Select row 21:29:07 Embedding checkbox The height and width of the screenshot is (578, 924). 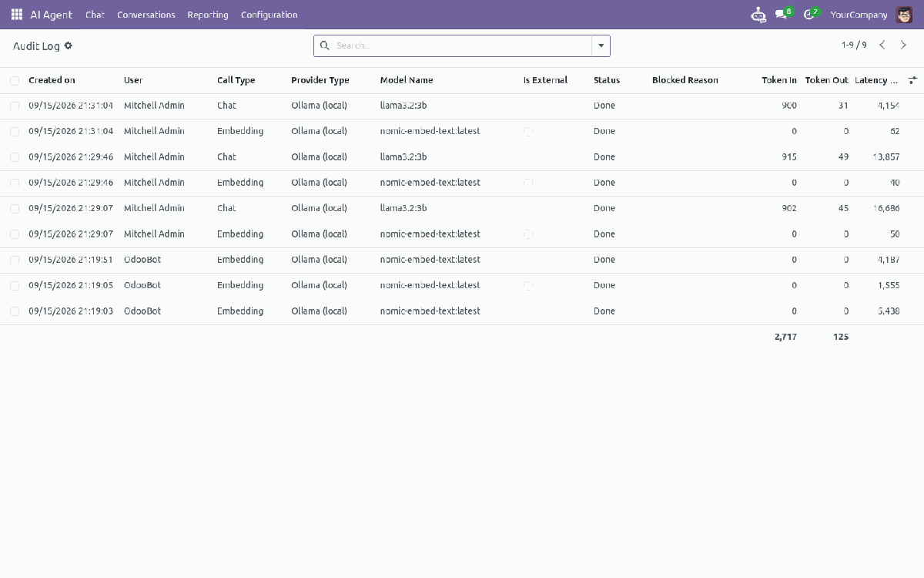(x=15, y=234)
